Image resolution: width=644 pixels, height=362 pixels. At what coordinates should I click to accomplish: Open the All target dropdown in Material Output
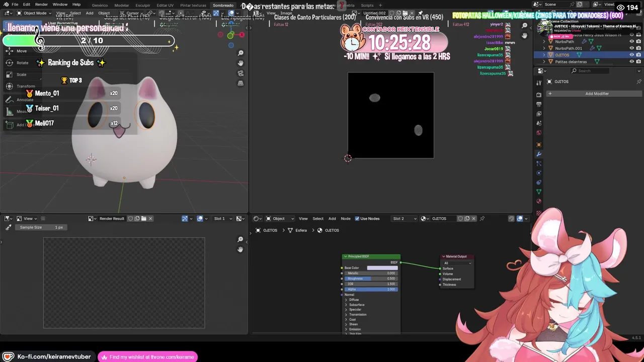coord(457,263)
